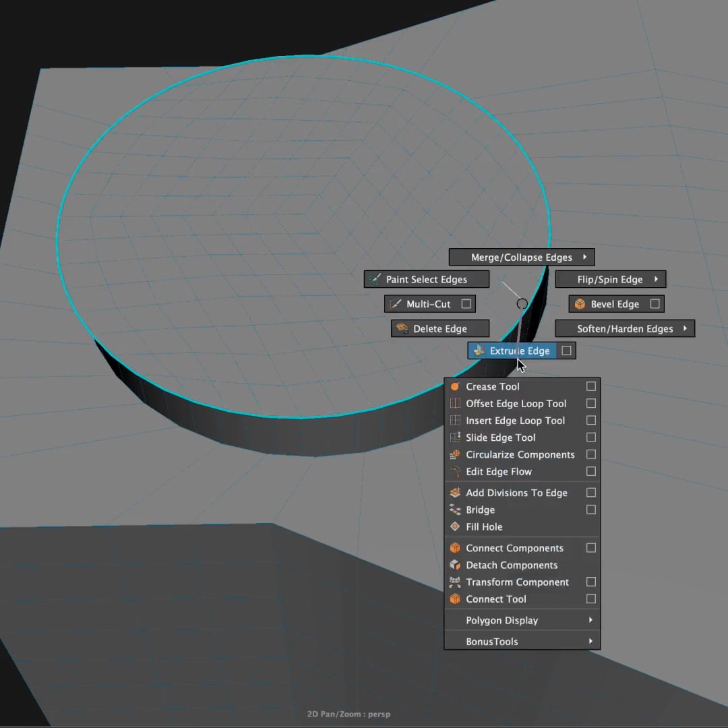Click the Bevel Edge cube icon
Screen dimensions: 728x728
tap(580, 304)
